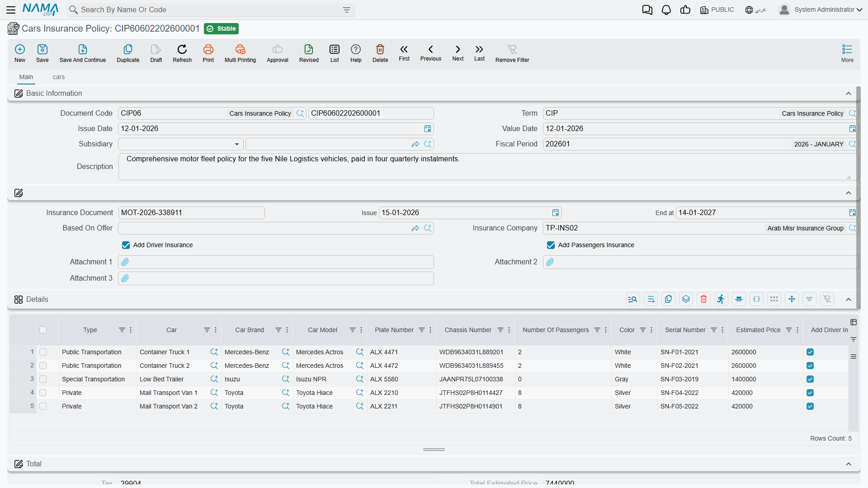Screen dimensions: 868x488
Task: Open the Plate Number column filter
Action: pos(422,330)
